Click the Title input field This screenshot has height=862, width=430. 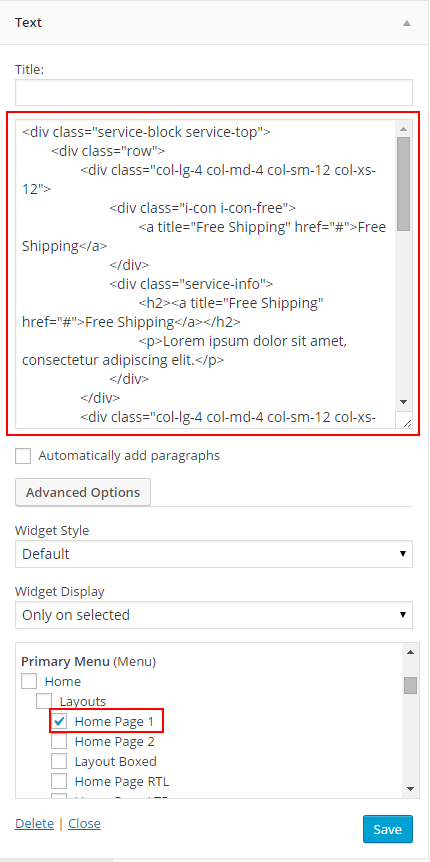tap(214, 92)
